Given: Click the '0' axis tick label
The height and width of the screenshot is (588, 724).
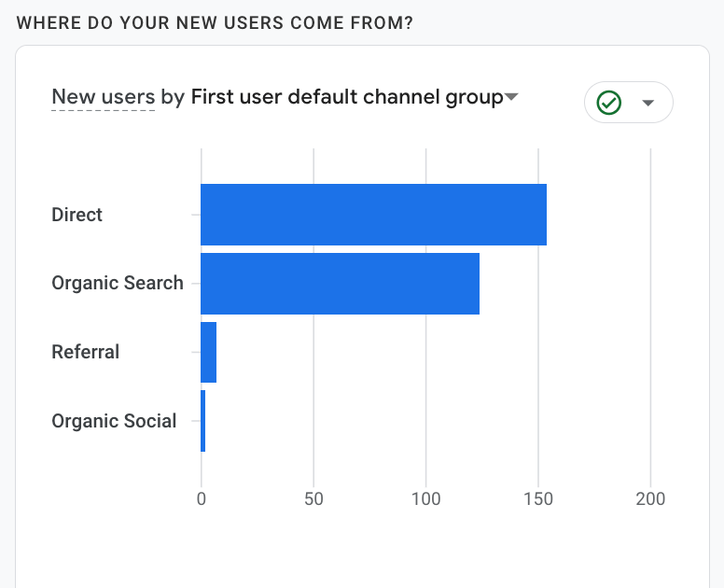Looking at the screenshot, I should (x=202, y=499).
